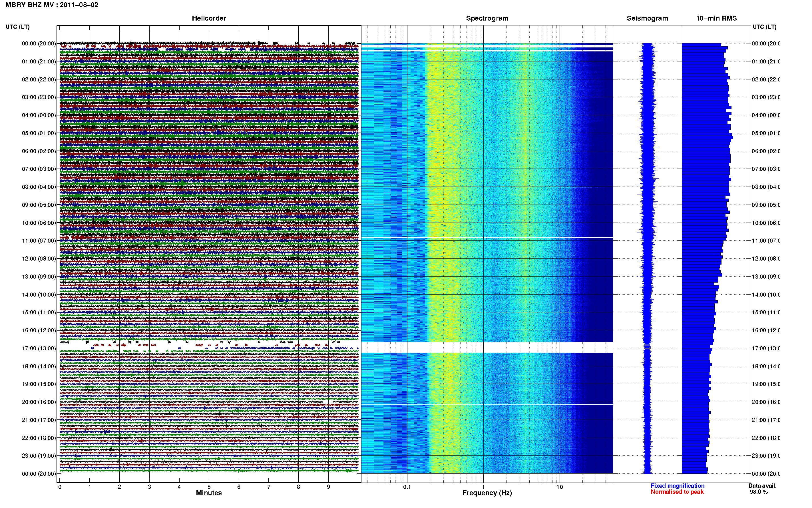This screenshot has width=812, height=508.
Task: Select the "98.0 %" data availability value
Action: (x=759, y=492)
